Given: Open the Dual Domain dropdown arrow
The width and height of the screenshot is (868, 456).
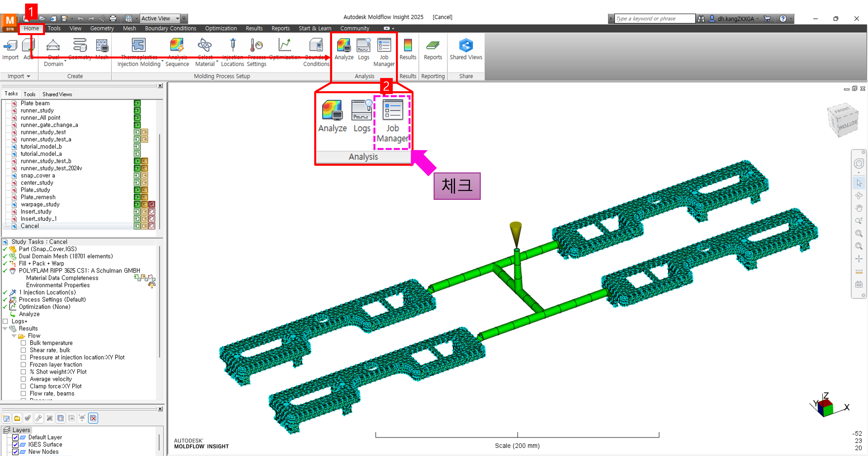Looking at the screenshot, I should pyautogui.click(x=65, y=61).
